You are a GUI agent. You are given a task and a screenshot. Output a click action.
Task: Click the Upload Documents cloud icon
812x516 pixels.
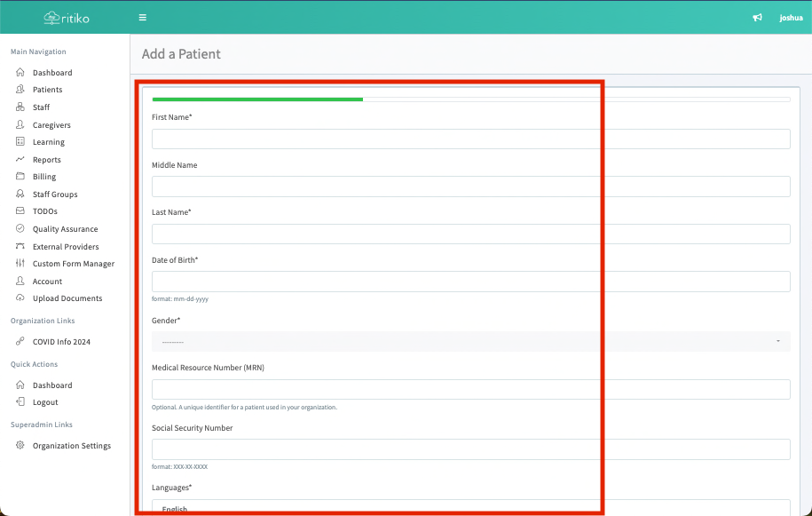tap(20, 298)
